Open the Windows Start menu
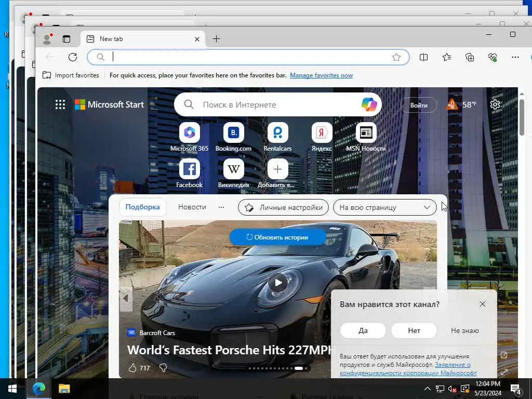This screenshot has width=532, height=399. coord(12,389)
